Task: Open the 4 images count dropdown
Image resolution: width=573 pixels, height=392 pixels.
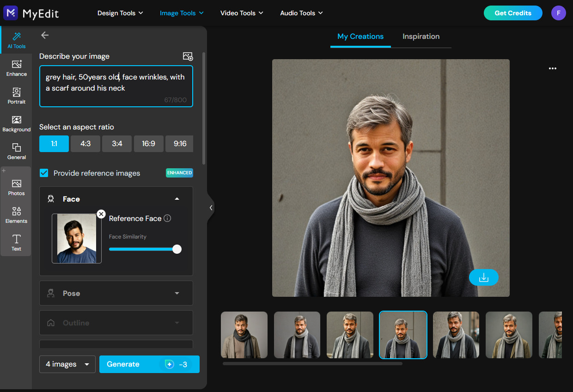Action: [x=67, y=364]
